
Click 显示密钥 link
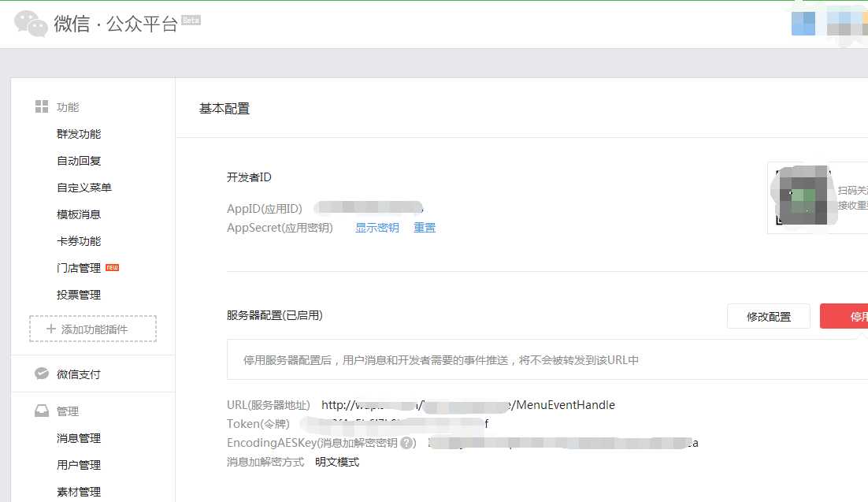[x=377, y=228]
